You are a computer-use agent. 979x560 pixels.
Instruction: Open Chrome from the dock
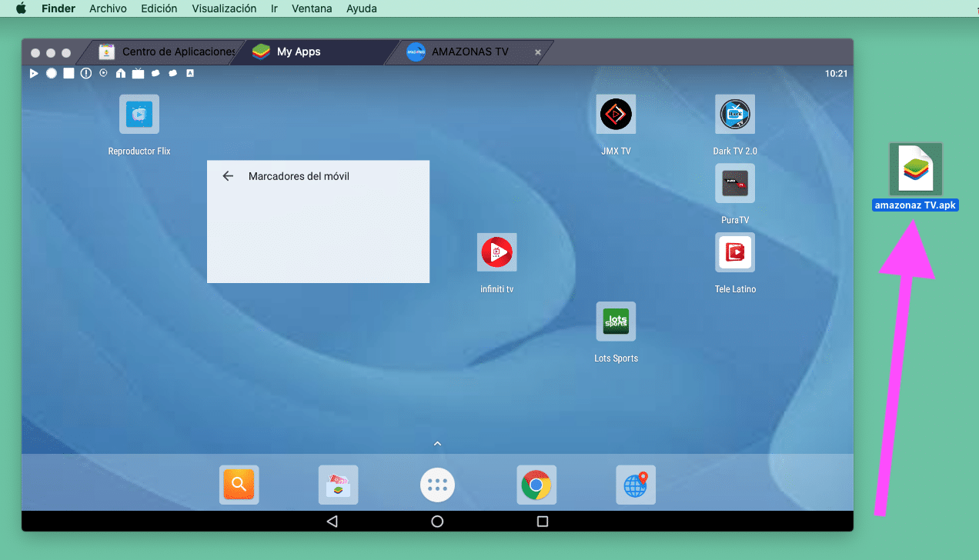pos(536,485)
